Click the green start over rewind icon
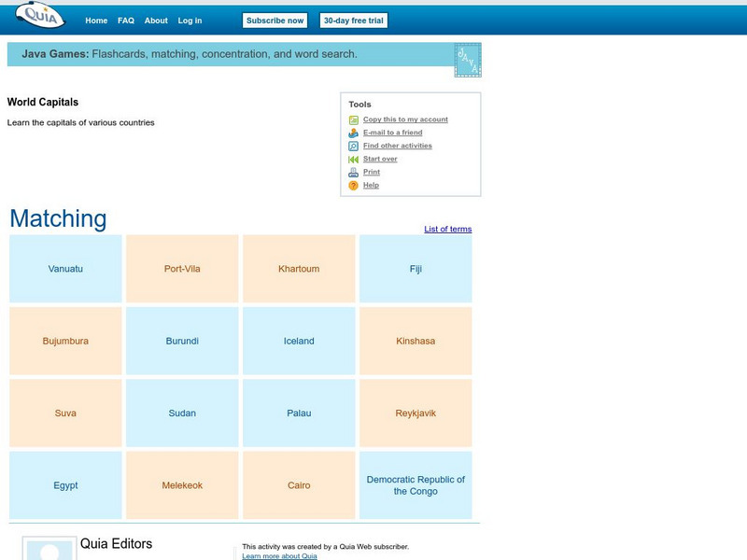This screenshot has height=560, width=747. tap(354, 160)
